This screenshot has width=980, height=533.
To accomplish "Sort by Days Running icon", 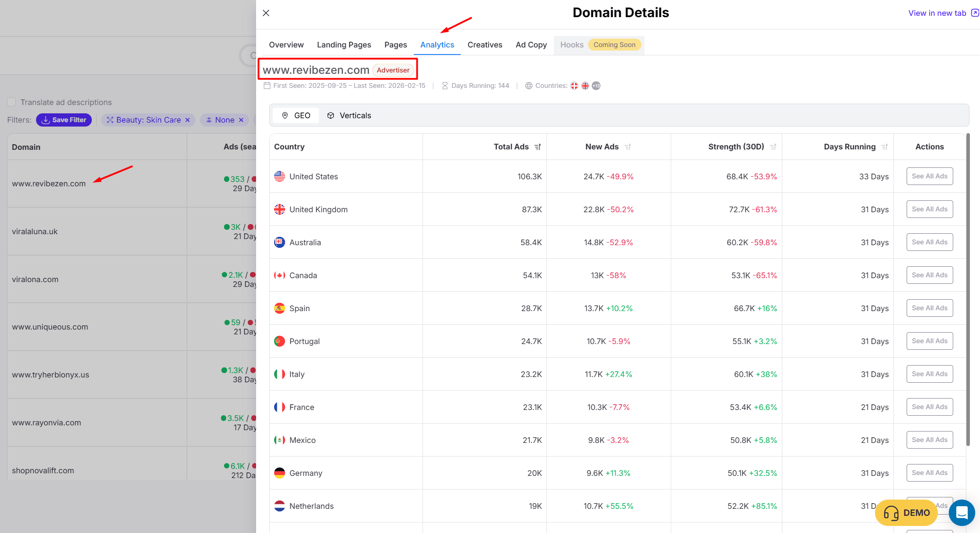I will [885, 147].
